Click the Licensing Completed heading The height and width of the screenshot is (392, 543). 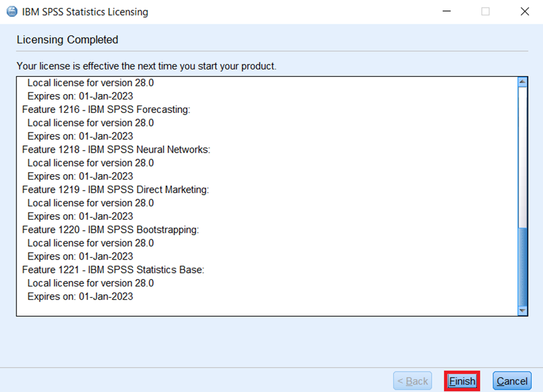(x=67, y=40)
